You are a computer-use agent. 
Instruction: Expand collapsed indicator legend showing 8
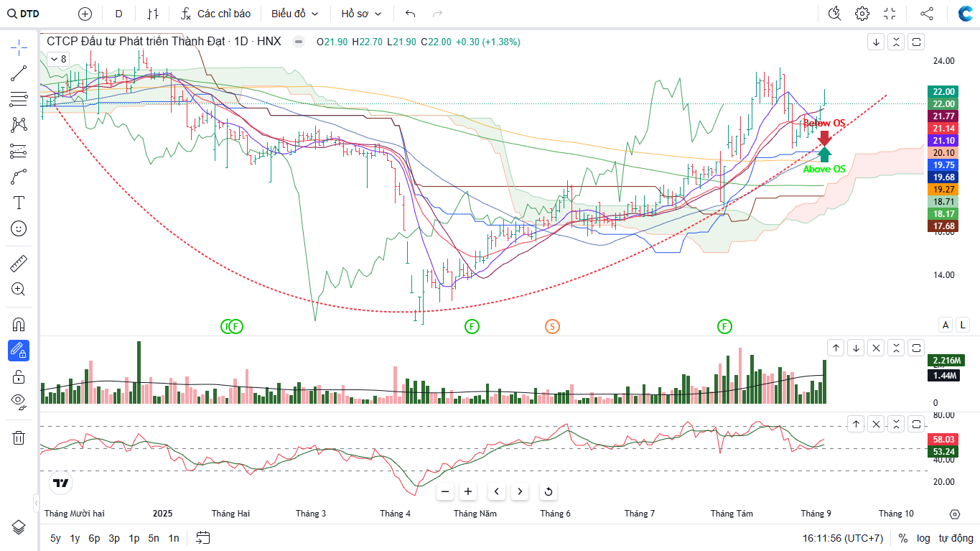click(58, 60)
